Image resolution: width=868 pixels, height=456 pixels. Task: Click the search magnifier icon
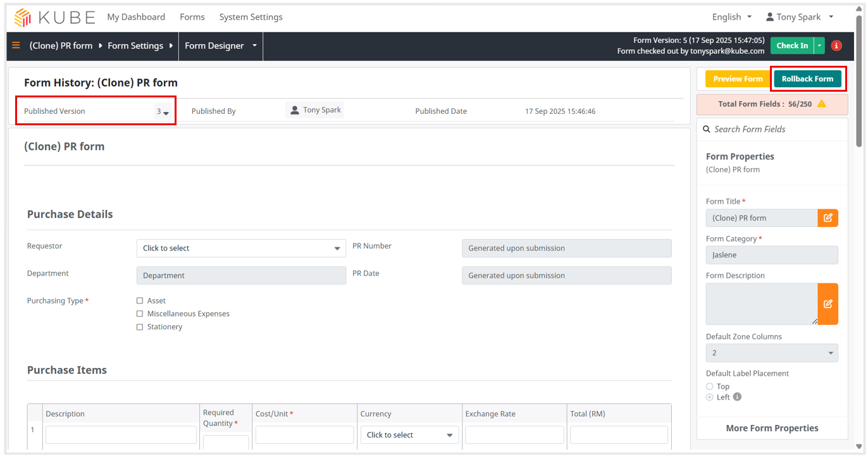[x=707, y=129]
